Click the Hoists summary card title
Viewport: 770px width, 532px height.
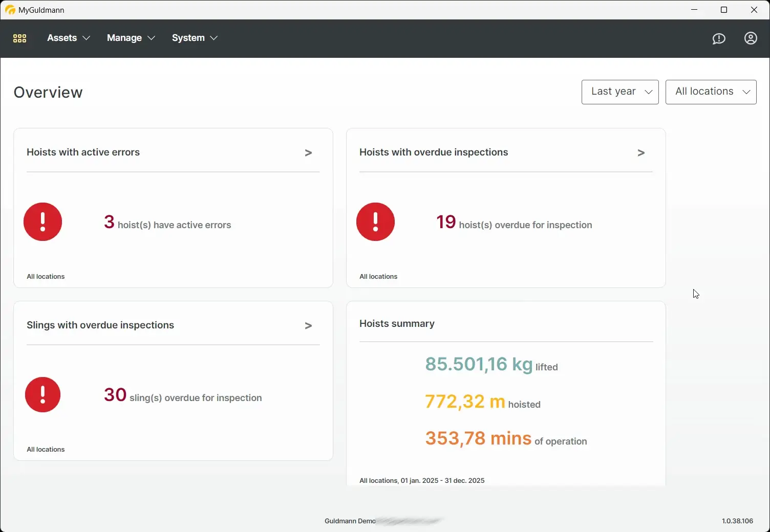click(x=397, y=323)
